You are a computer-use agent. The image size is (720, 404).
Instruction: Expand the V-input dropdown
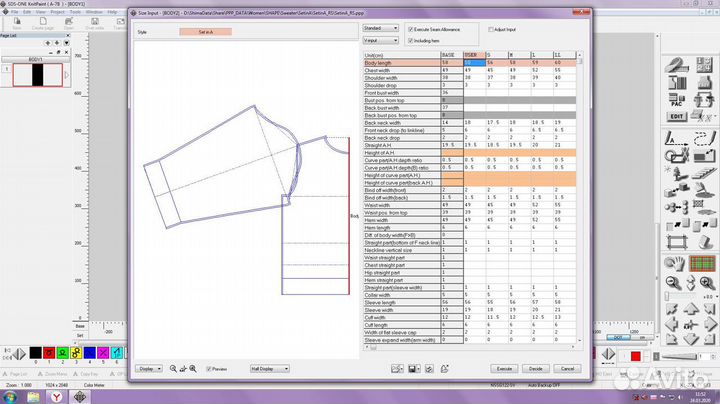click(x=381, y=41)
